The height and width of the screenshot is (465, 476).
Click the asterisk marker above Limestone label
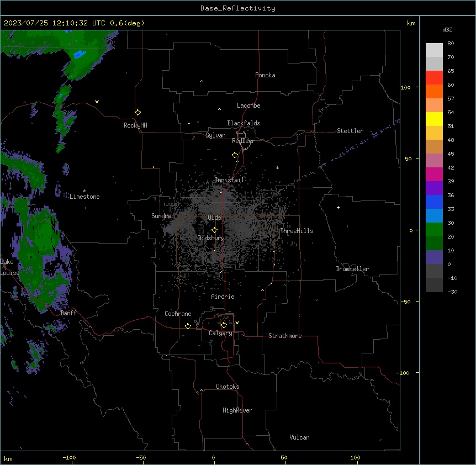click(x=84, y=191)
